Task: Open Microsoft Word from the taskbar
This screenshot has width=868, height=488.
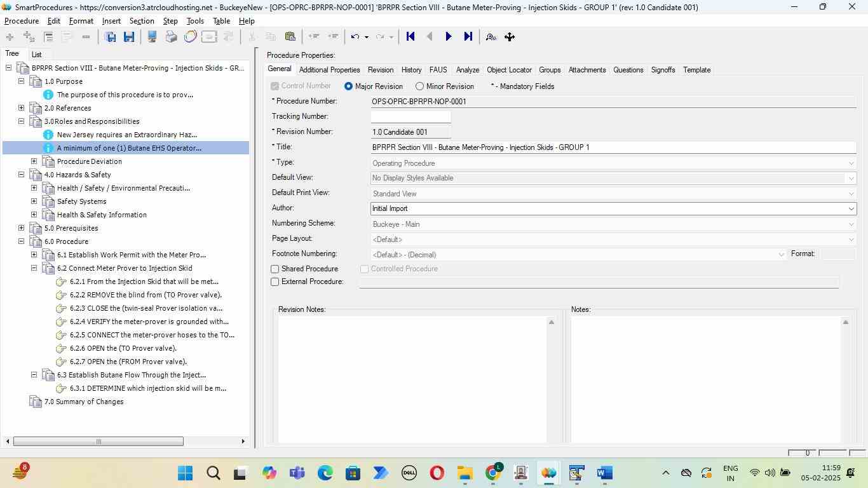Action: pyautogui.click(x=605, y=473)
